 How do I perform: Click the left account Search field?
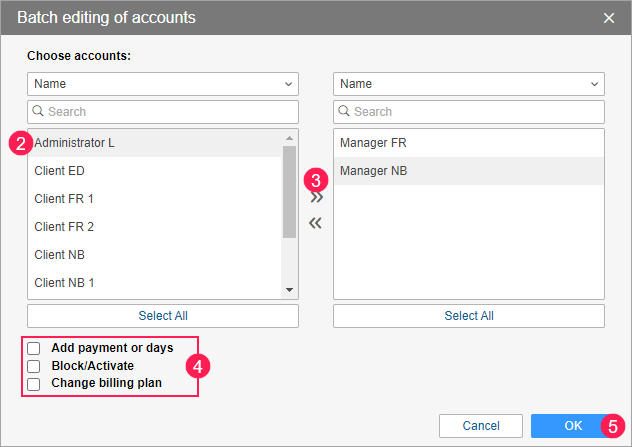[162, 112]
